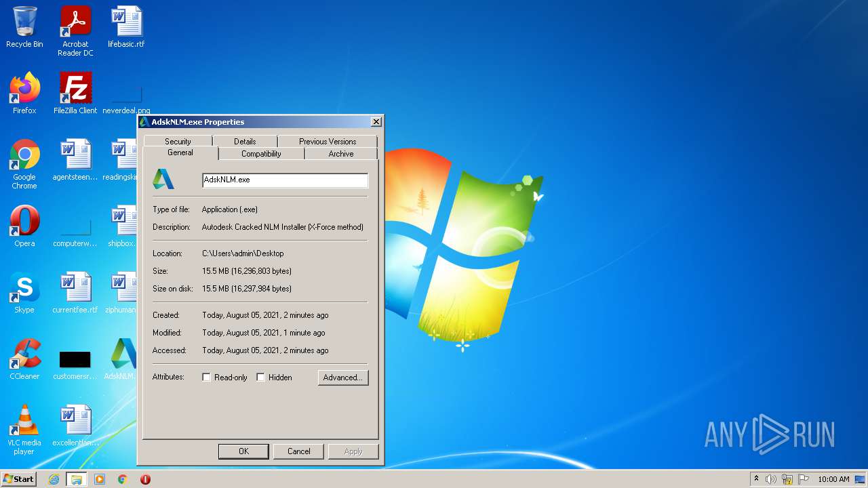The width and height of the screenshot is (868, 488).
Task: Select customersr... black thumbnail file
Action: click(75, 365)
